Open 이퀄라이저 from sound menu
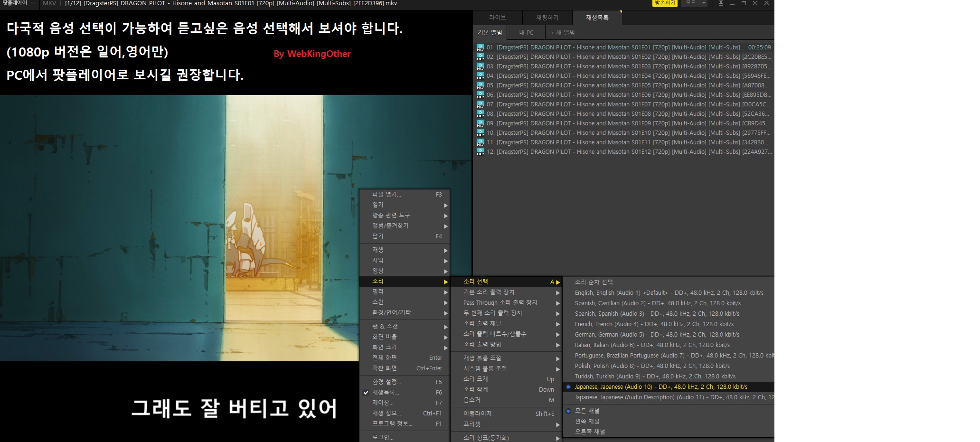 (506, 414)
